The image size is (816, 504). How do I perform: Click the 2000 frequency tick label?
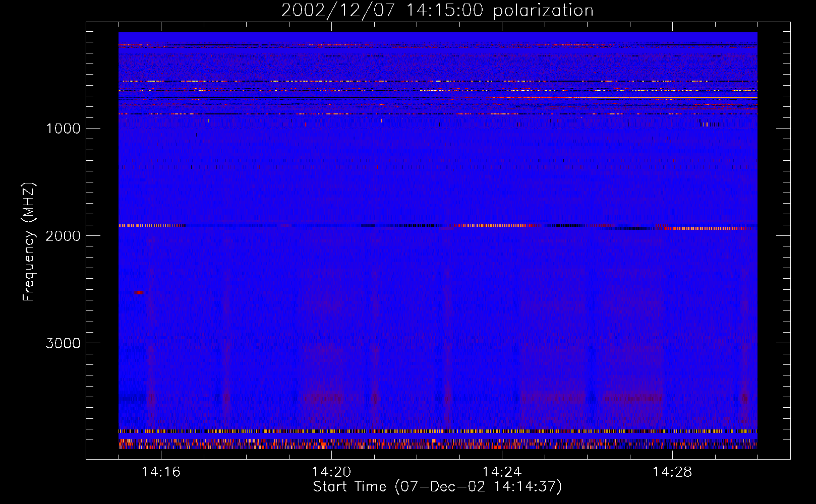click(63, 236)
